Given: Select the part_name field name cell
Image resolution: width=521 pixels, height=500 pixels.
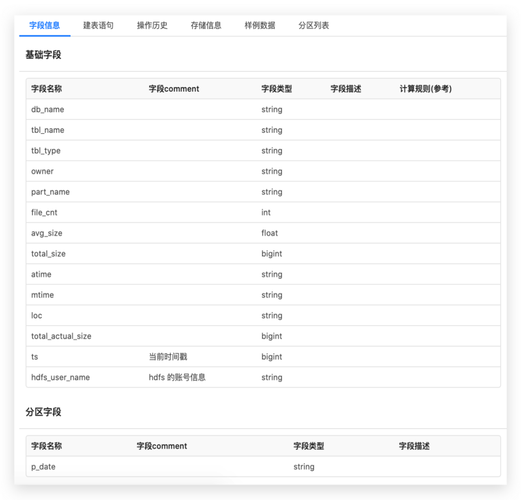Looking at the screenshot, I should pos(50,192).
